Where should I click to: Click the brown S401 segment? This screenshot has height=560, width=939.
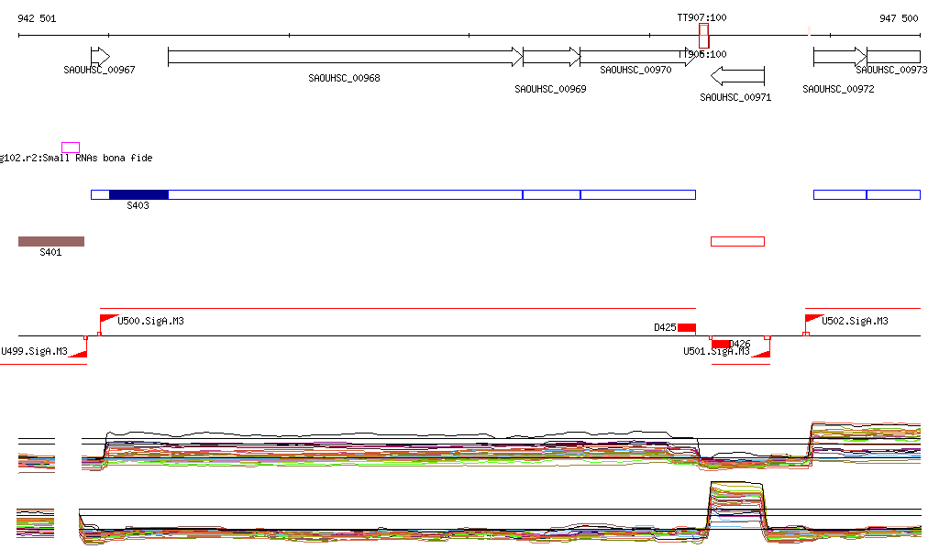click(51, 242)
